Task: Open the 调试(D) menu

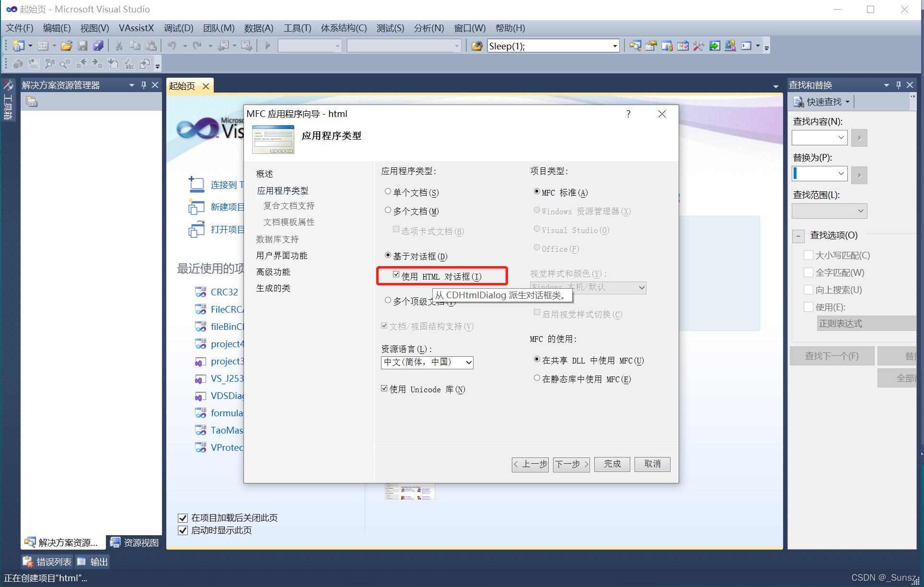Action: [178, 28]
